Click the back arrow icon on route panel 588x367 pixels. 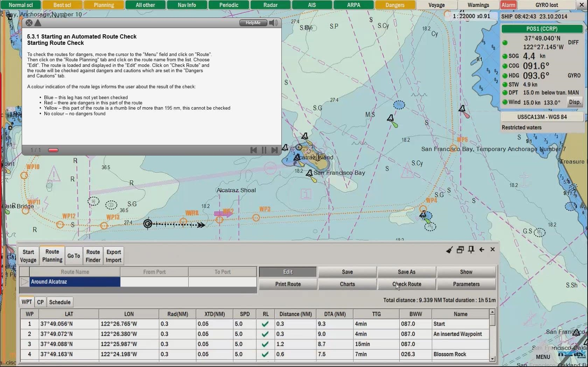482,249
